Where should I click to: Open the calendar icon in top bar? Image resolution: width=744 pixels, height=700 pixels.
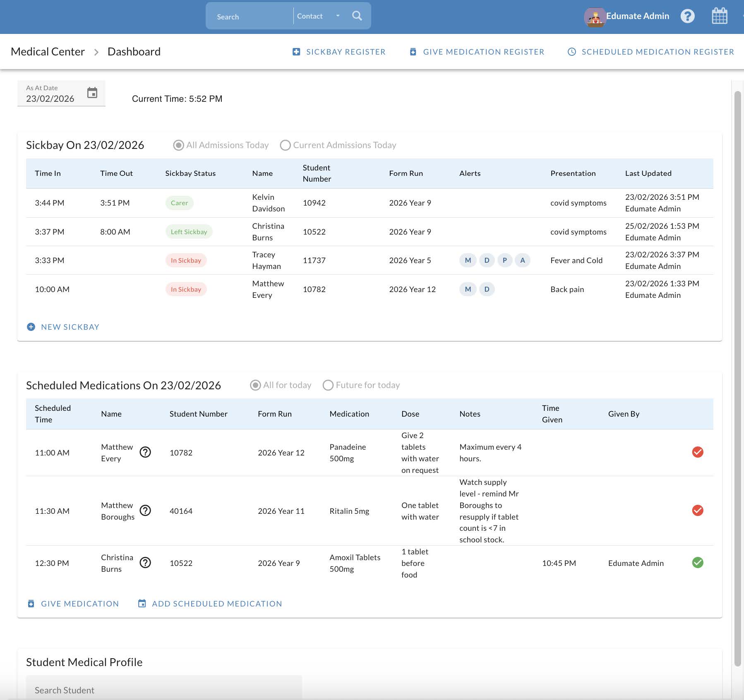click(x=719, y=16)
